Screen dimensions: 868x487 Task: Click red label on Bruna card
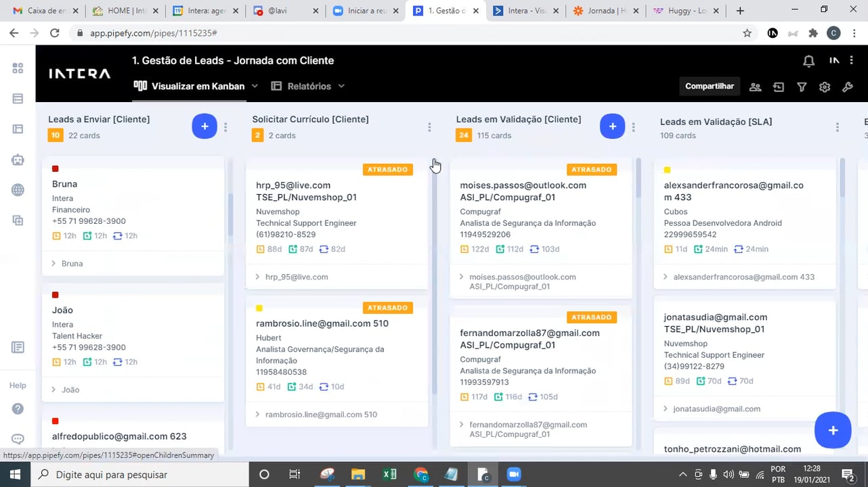click(56, 169)
